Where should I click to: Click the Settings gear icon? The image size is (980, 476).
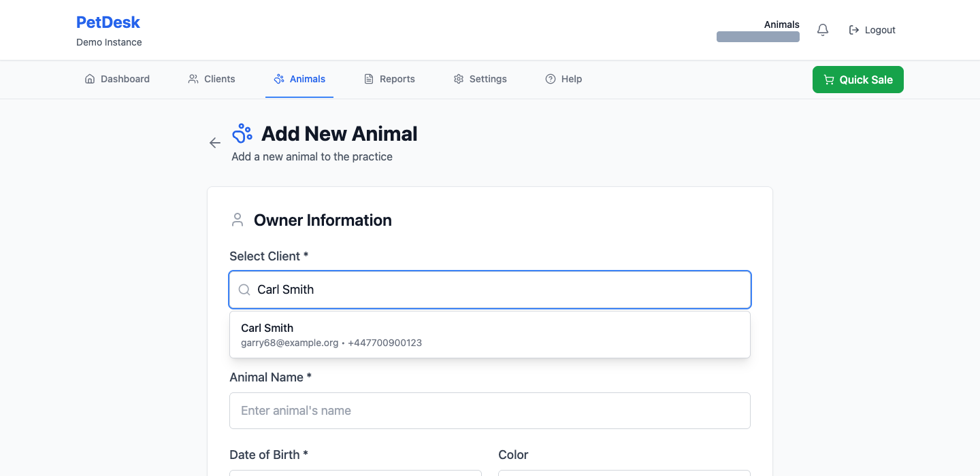coord(459,79)
